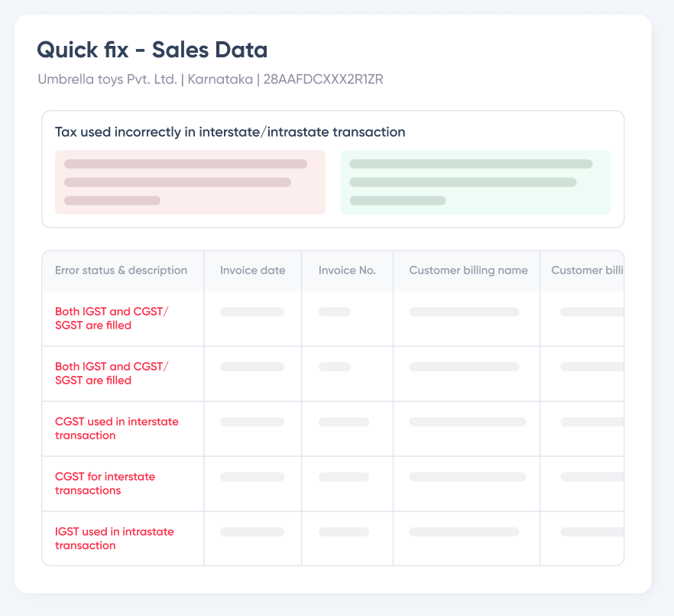674x616 pixels.
Task: Open first "Both IGST and CGST/SGST are filled" error
Action: point(112,319)
